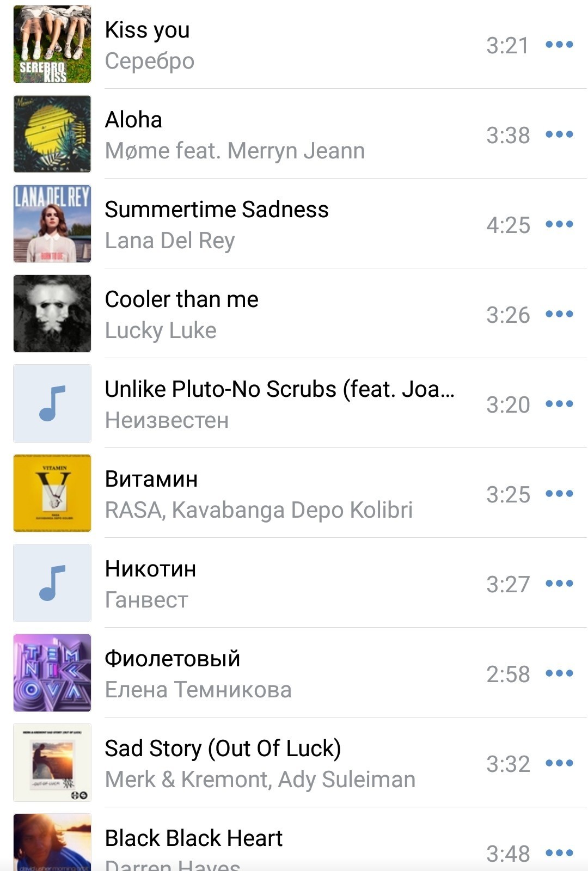This screenshot has width=588, height=871.
Task: Tap the Lana Del Rey album cover
Action: tap(52, 224)
